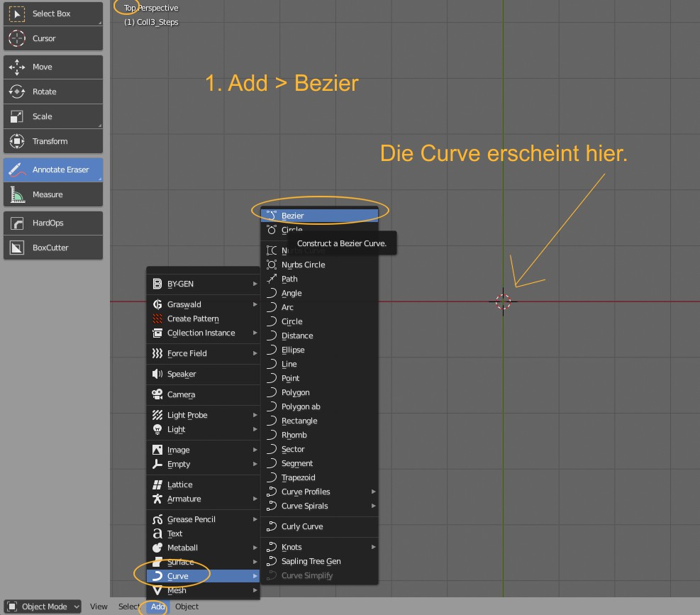Add Ellipse curve
Viewport: 700px width, 615px height.
point(319,350)
